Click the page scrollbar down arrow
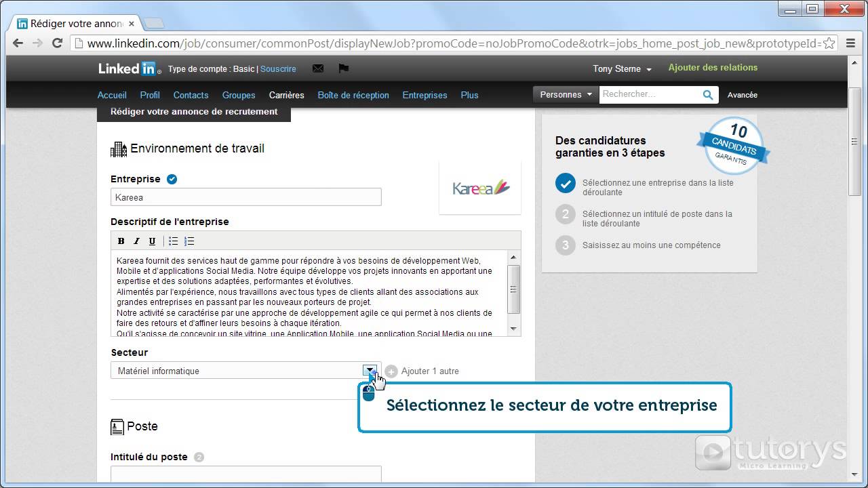This screenshot has width=868, height=488. [855, 475]
